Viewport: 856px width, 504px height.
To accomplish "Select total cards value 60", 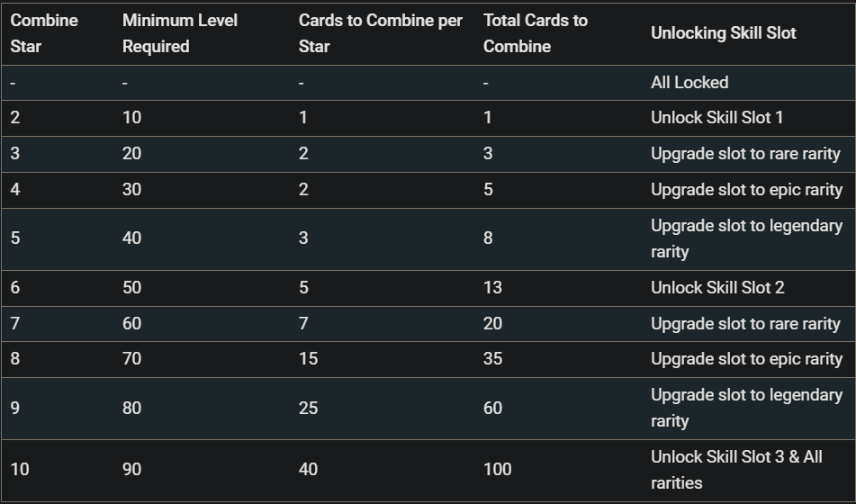I will click(x=492, y=409).
